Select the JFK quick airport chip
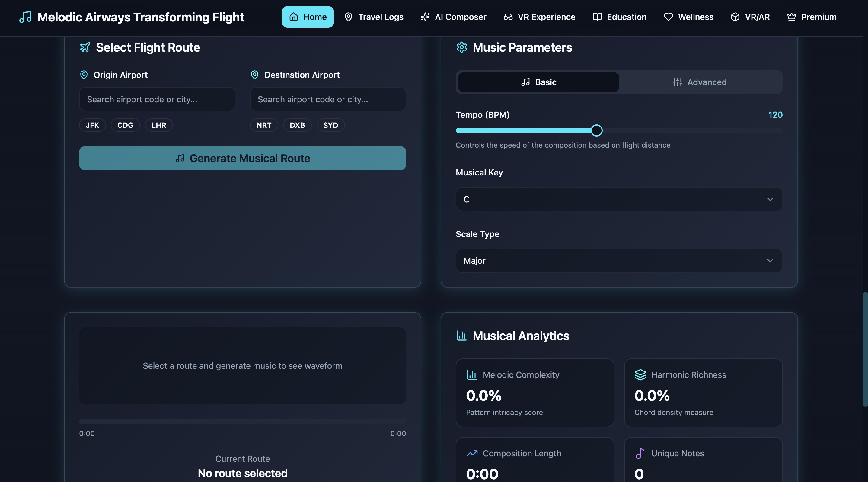The width and height of the screenshot is (868, 482). click(92, 125)
